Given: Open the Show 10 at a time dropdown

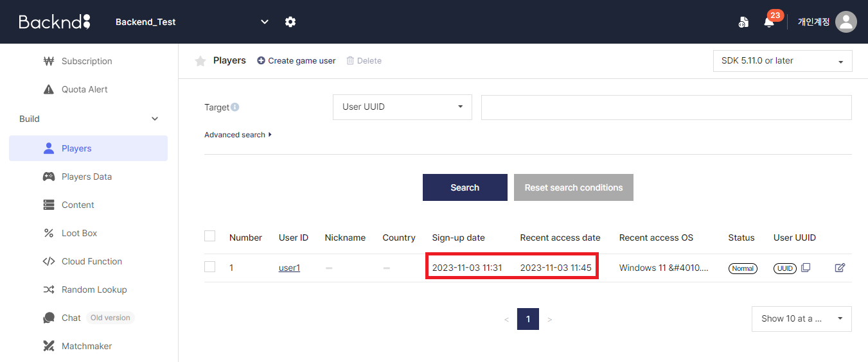Looking at the screenshot, I should click(802, 319).
